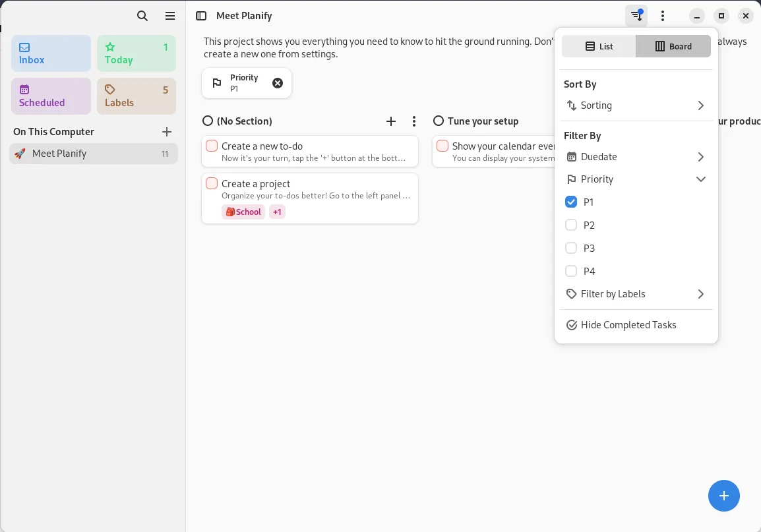The height and width of the screenshot is (532, 761).
Task: Open the project three-dot options menu
Action: coord(663,16)
